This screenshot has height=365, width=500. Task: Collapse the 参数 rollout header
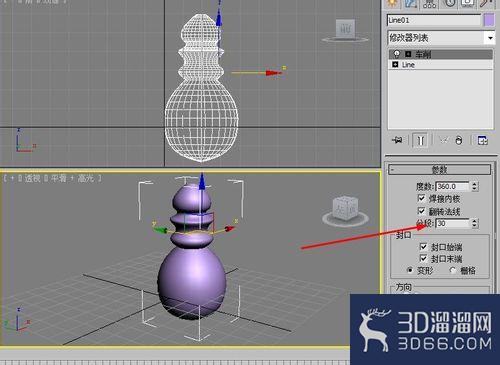[x=439, y=170]
